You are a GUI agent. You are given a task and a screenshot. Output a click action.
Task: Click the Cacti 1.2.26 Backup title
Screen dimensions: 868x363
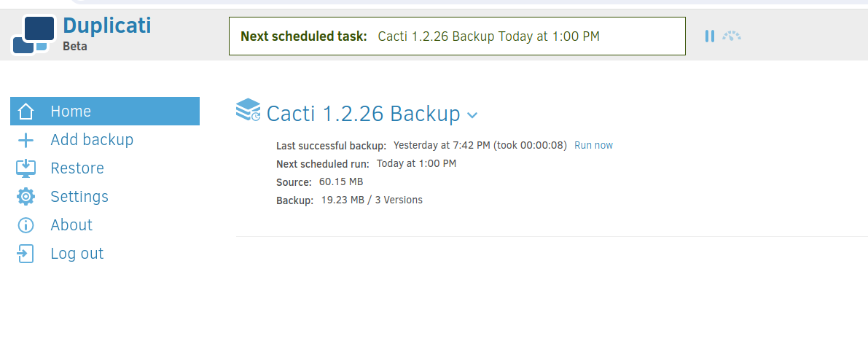click(363, 114)
